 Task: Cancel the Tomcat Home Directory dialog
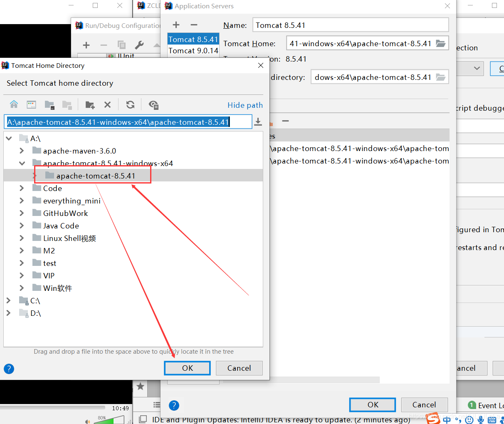point(239,368)
